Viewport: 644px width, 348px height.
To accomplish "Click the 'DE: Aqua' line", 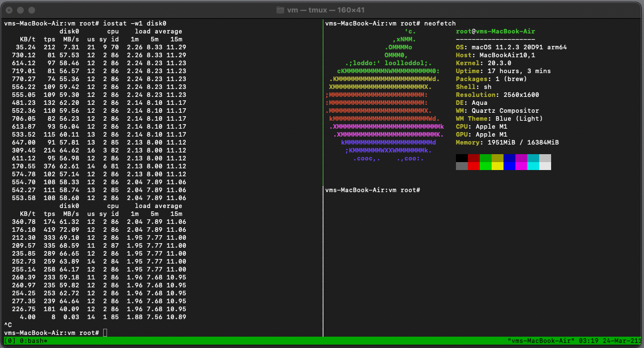I will coord(471,103).
